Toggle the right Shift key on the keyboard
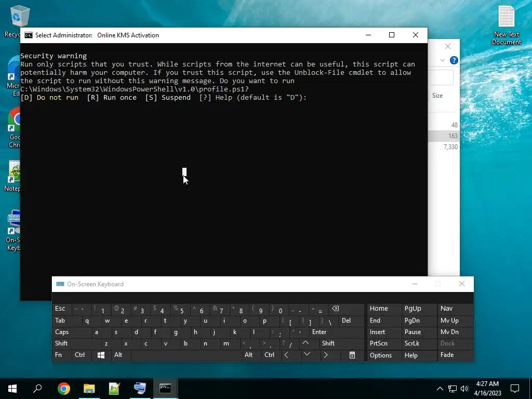The image size is (532, 399). (x=341, y=344)
